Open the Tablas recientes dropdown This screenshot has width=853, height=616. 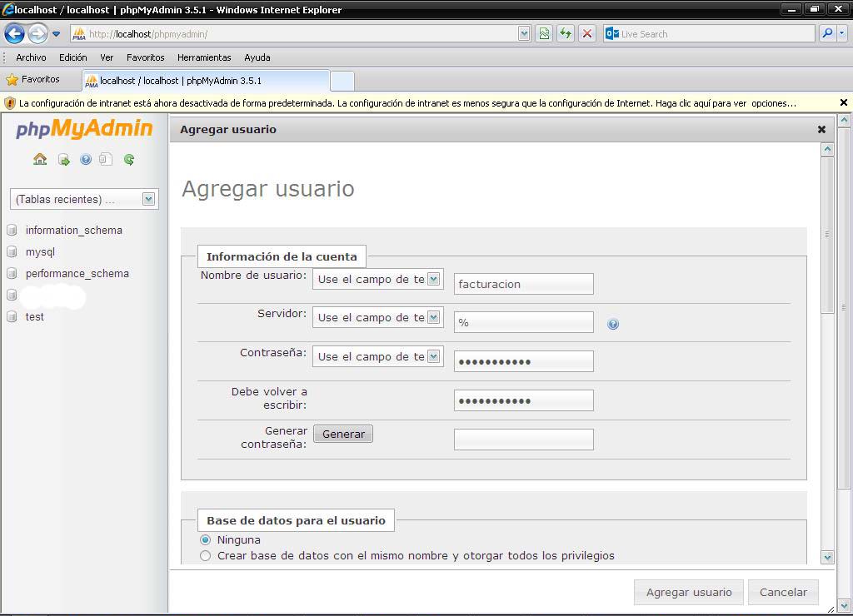84,199
